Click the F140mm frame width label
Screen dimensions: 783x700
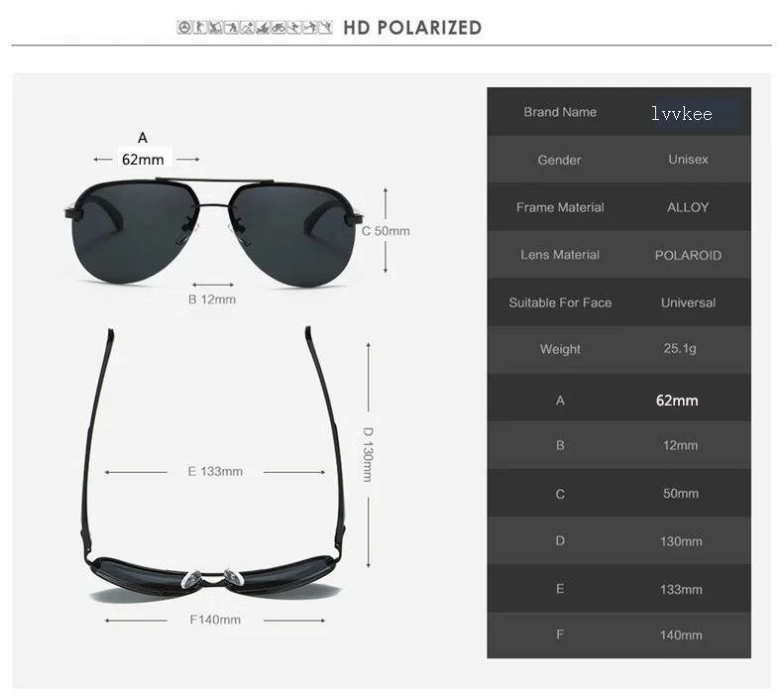coord(215,620)
